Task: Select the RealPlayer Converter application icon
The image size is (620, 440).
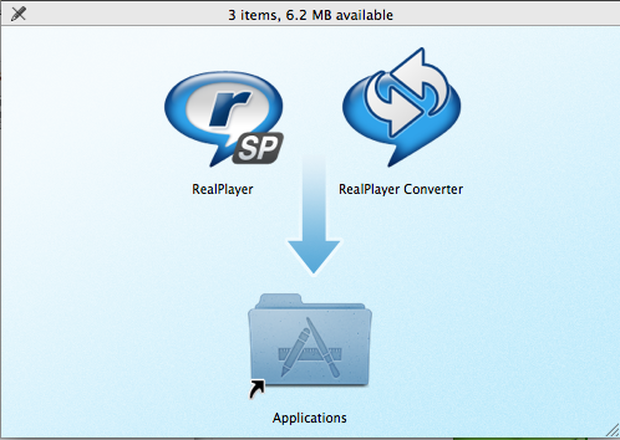Action: tap(401, 108)
